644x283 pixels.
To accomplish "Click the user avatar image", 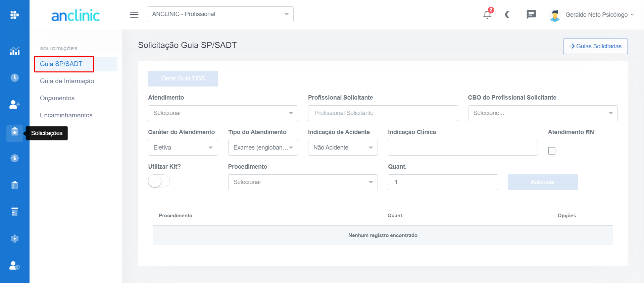I will click(555, 15).
